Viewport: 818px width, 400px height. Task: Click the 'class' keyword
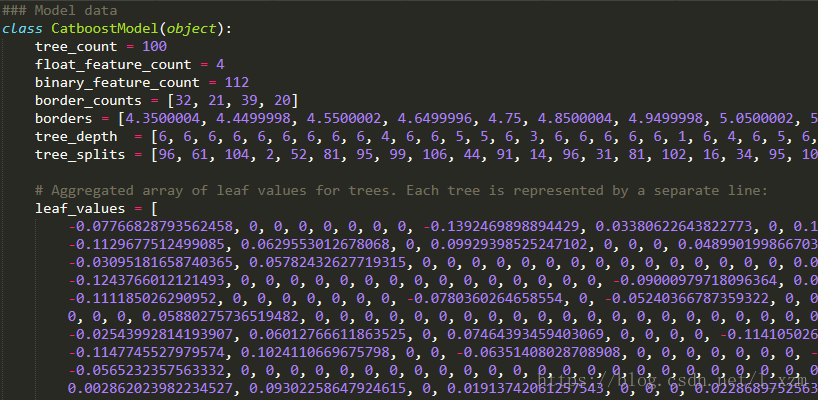coord(22,28)
